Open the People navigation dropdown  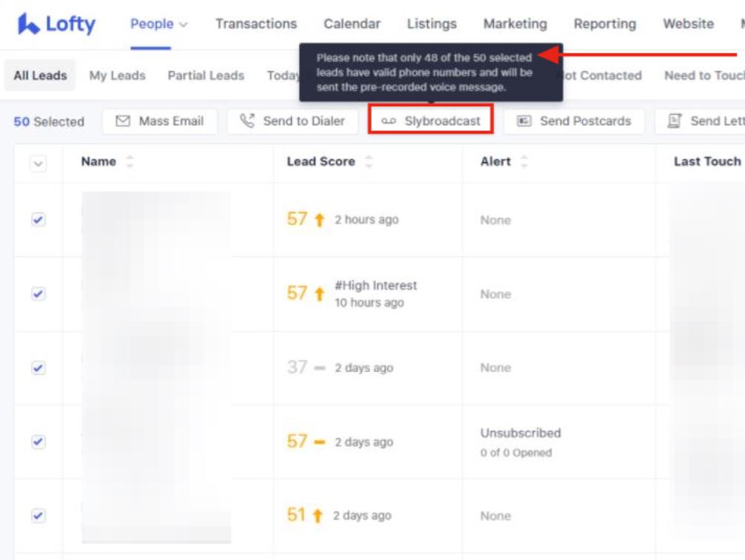click(156, 23)
